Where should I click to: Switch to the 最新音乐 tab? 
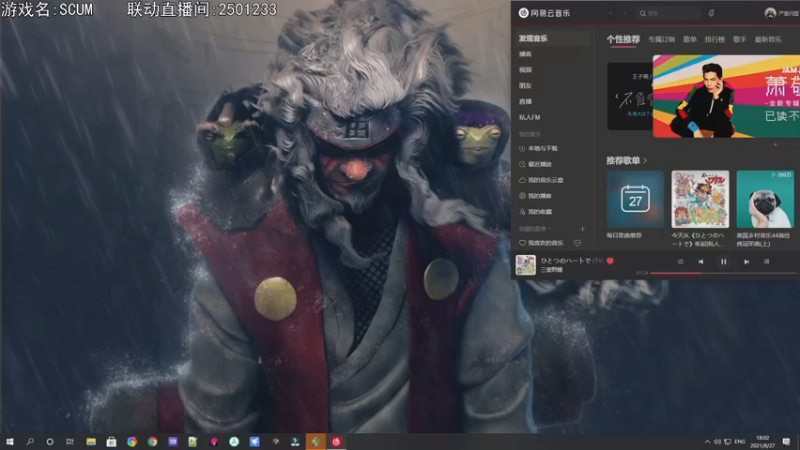(x=768, y=39)
